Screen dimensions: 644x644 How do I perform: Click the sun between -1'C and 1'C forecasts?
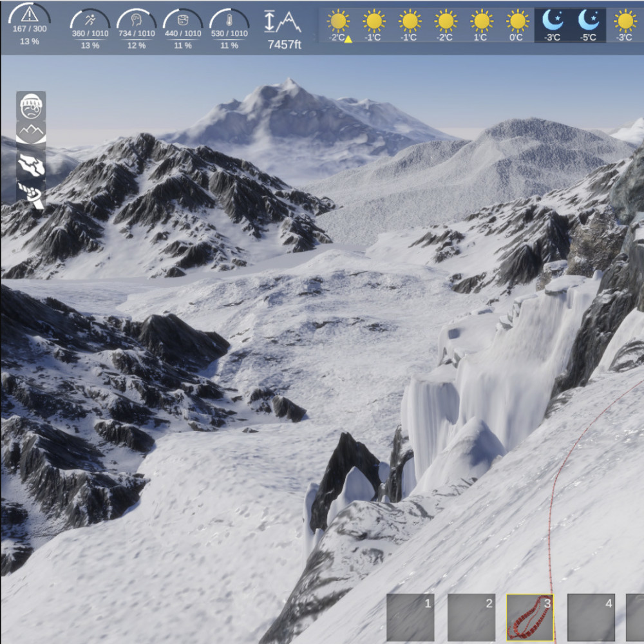[x=446, y=21]
